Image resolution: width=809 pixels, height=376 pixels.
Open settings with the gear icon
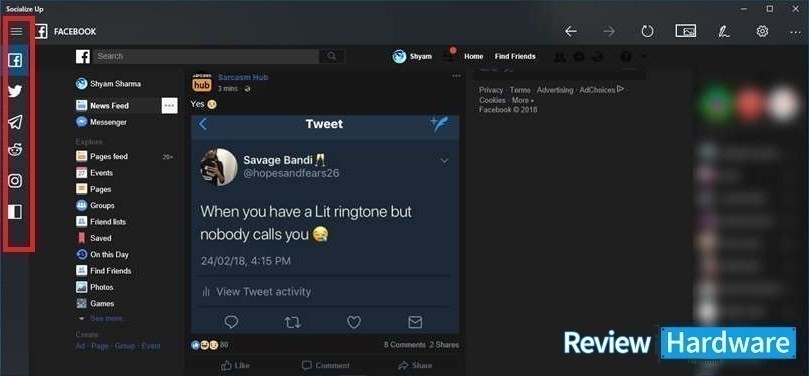point(762,31)
